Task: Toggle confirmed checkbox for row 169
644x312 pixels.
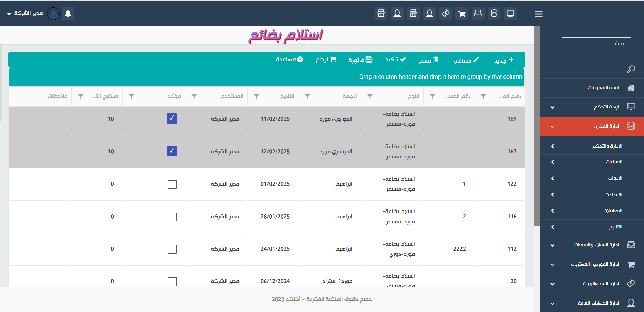Action: [172, 119]
